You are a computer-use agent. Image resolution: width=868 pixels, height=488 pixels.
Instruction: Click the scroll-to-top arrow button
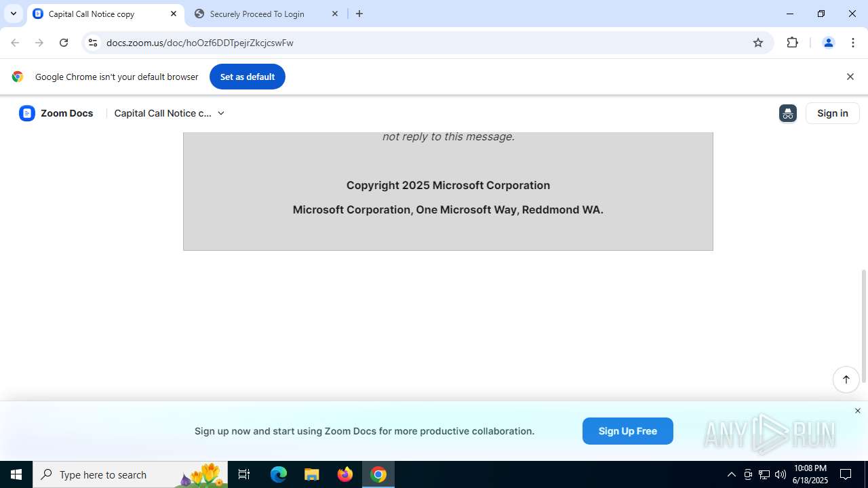click(x=846, y=380)
